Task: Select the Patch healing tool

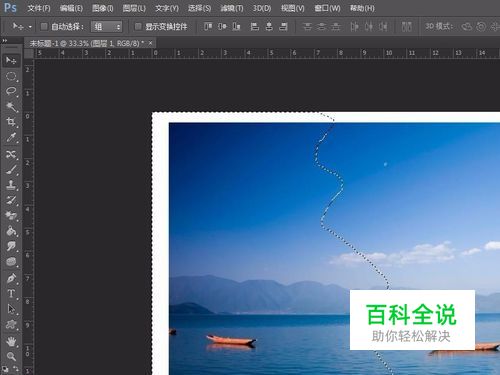Action: coord(11,154)
